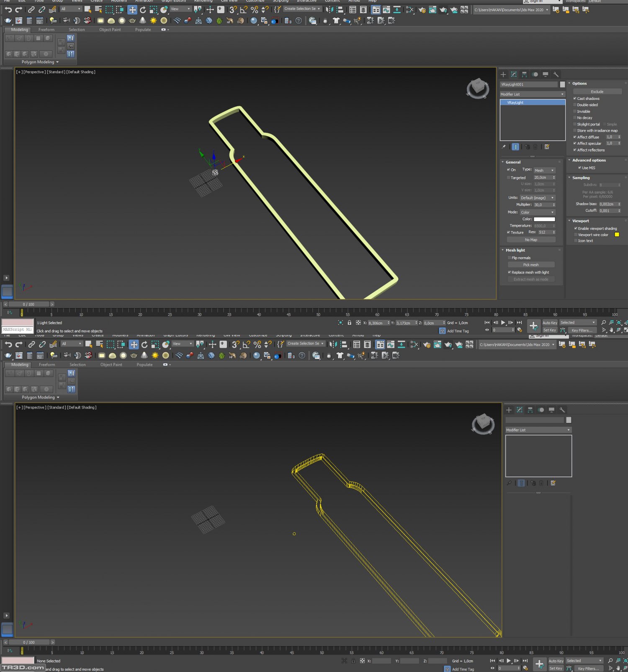Uncheck Cast shadows in Options
Viewport: 628px width, 672px height.
click(575, 99)
